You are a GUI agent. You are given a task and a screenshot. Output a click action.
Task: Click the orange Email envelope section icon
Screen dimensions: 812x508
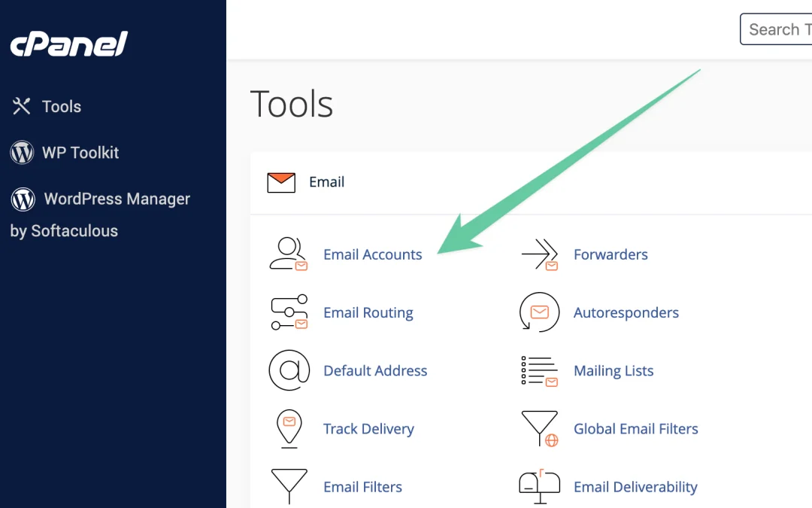pyautogui.click(x=280, y=181)
